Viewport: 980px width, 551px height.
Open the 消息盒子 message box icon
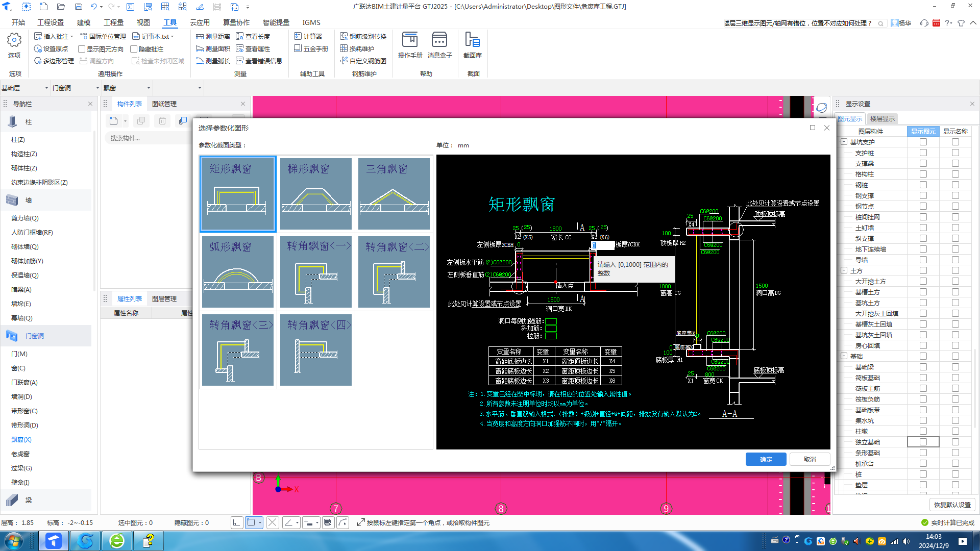439,45
